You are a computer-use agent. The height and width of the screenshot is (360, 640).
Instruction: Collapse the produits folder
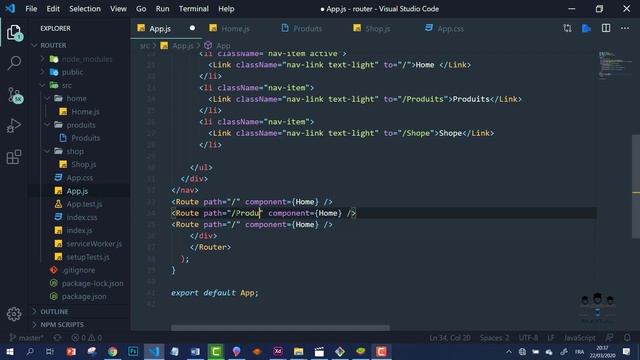80,125
